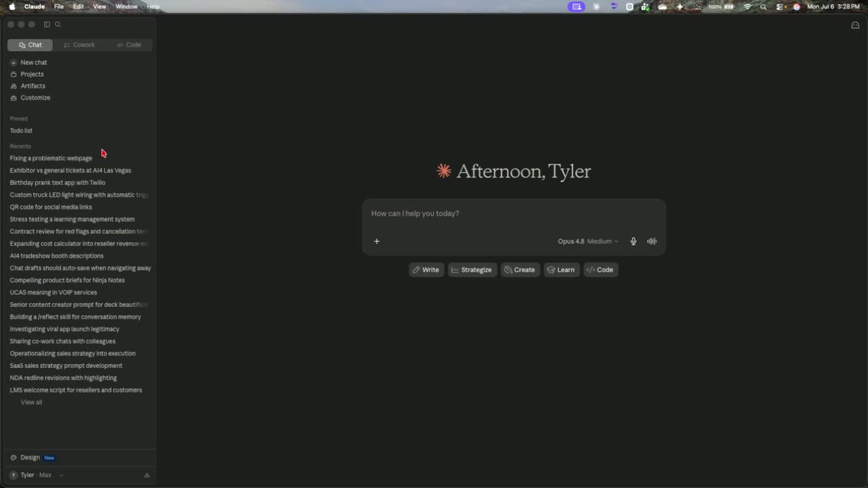Click the Customize toolbox icon
Viewport: 868px width, 488px height.
point(14,98)
